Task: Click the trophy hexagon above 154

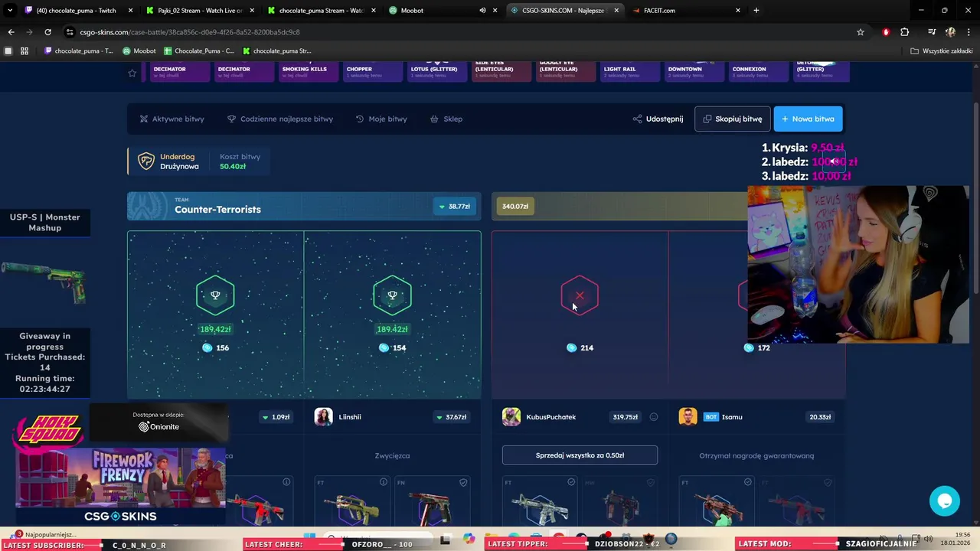Action: pos(392,295)
